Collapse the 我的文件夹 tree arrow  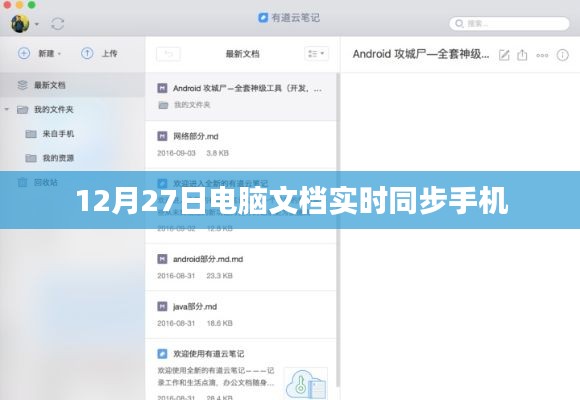click(7, 110)
